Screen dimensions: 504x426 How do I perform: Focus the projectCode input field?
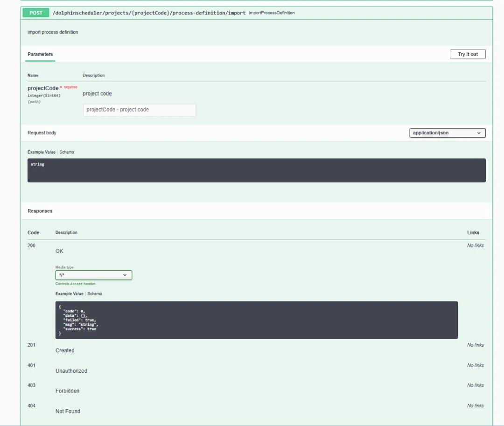(139, 110)
